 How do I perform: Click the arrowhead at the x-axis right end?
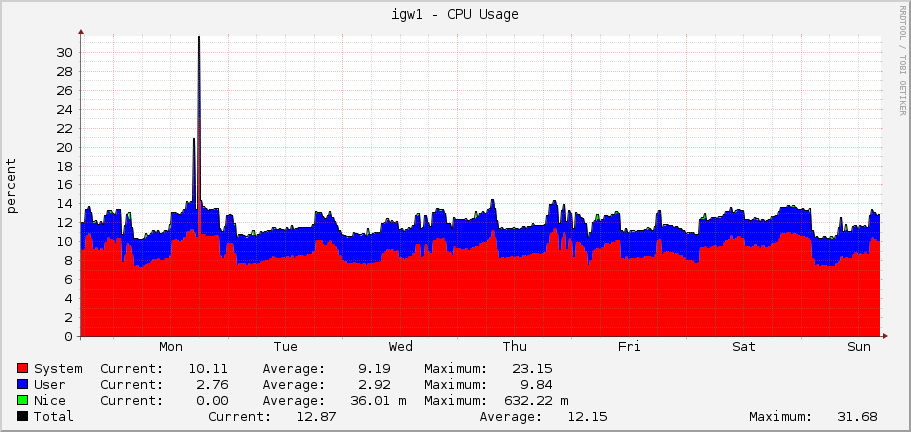[x=885, y=336]
